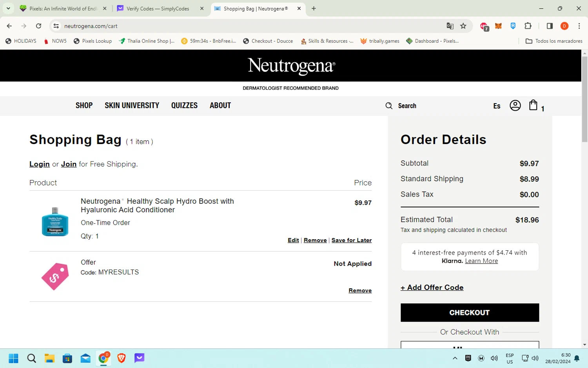Viewport: 588px width, 368px height.
Task: Switch to the Pixels Infinite World tab
Action: [x=63, y=8]
